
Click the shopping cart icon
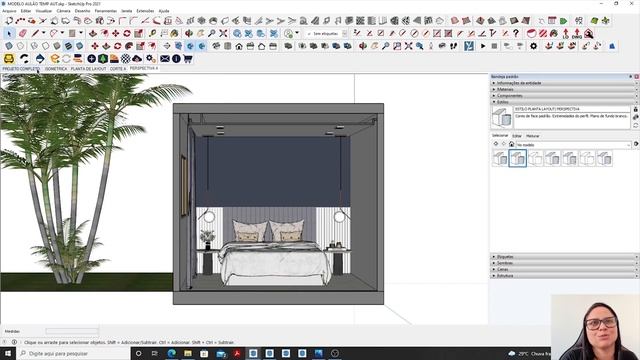[x=188, y=59]
